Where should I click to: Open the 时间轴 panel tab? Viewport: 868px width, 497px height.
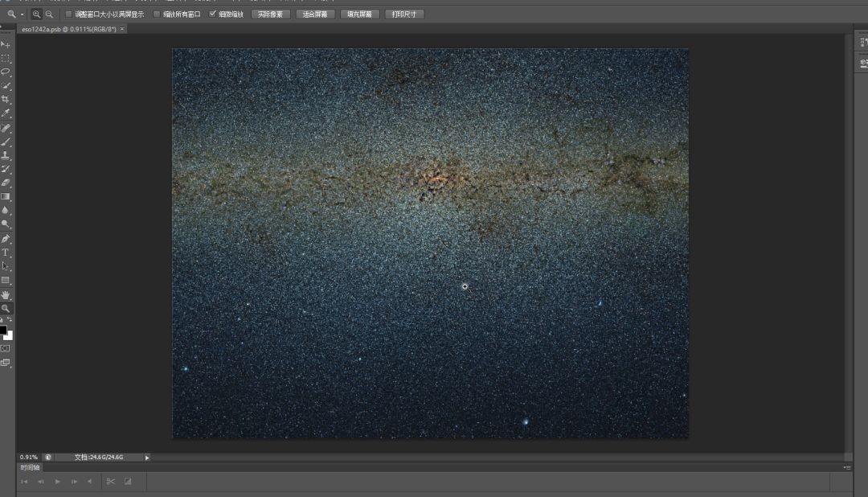[x=30, y=467]
